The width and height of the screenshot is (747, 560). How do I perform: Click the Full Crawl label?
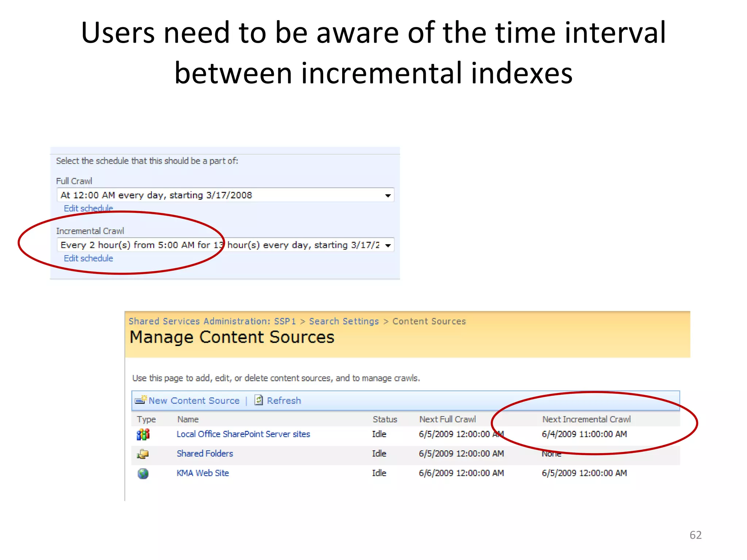74,181
